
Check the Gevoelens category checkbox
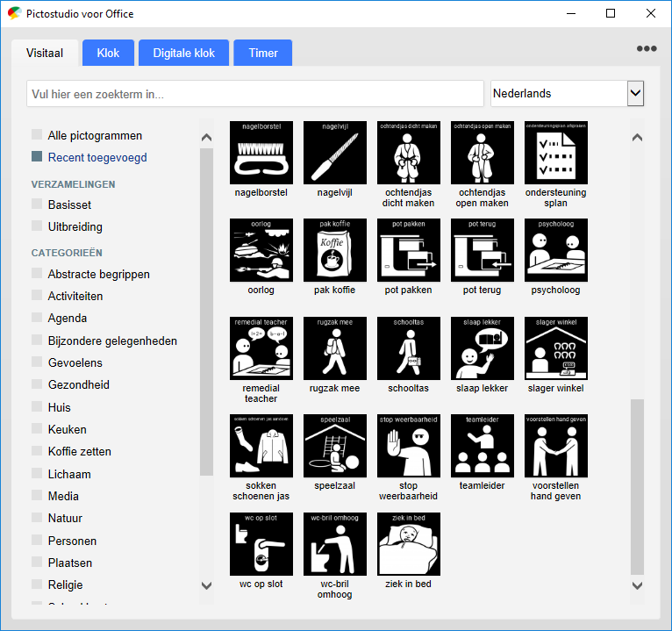(37, 362)
